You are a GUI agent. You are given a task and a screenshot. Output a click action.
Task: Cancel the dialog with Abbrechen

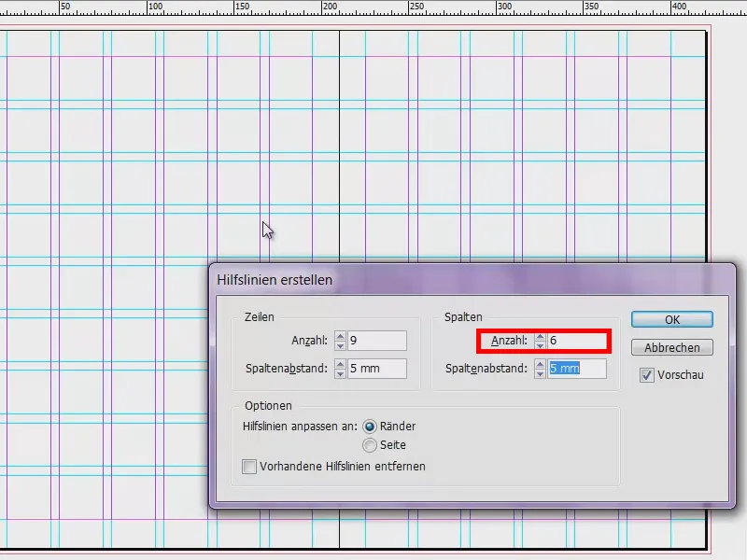tap(671, 347)
